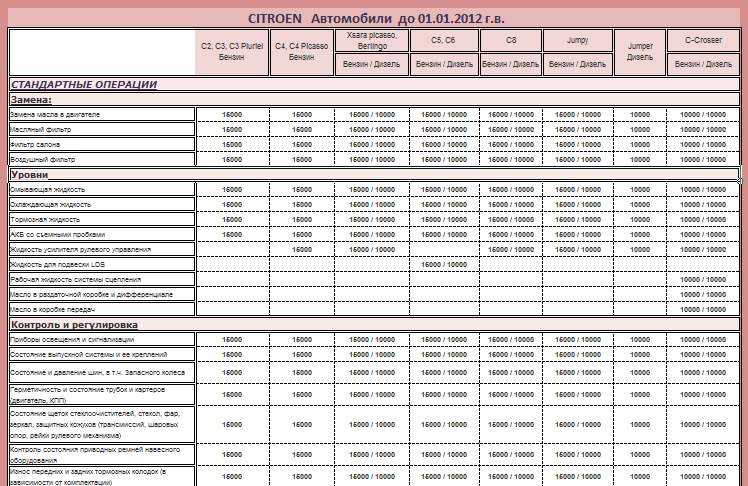Select the C-Crosser value in 'Приборы освещения и сигнализации' row
This screenshot has width=748, height=486.
click(703, 340)
